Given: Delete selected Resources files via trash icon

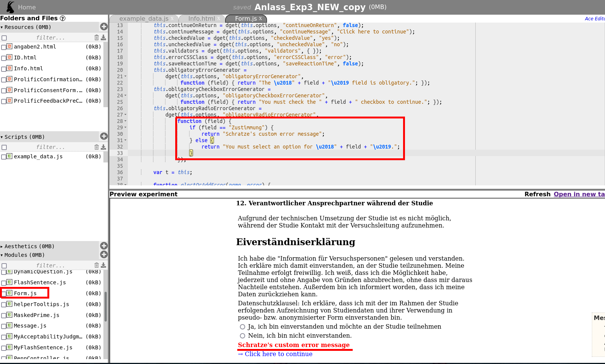Looking at the screenshot, I should [x=97, y=37].
